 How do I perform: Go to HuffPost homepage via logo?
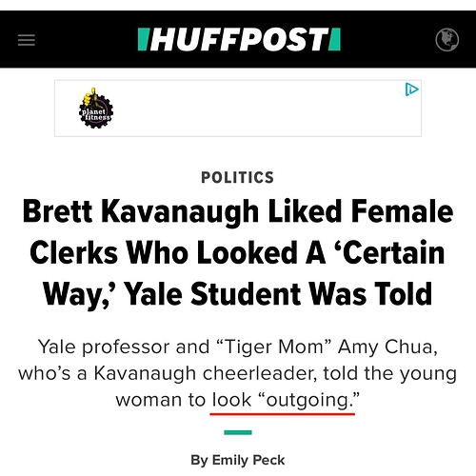point(239,39)
